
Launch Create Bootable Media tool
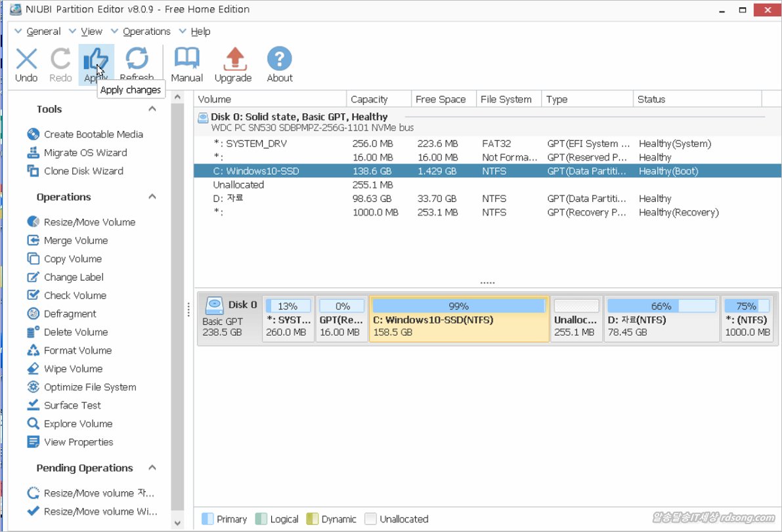(x=93, y=134)
